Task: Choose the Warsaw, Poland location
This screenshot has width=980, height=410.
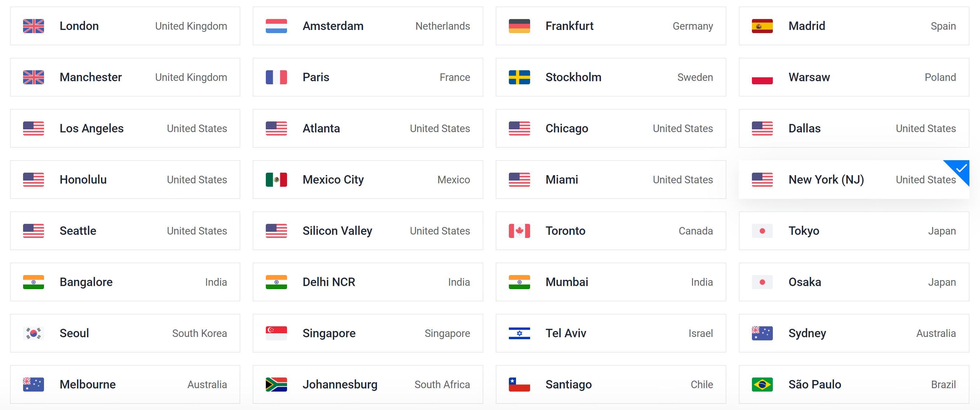Action: [x=853, y=77]
